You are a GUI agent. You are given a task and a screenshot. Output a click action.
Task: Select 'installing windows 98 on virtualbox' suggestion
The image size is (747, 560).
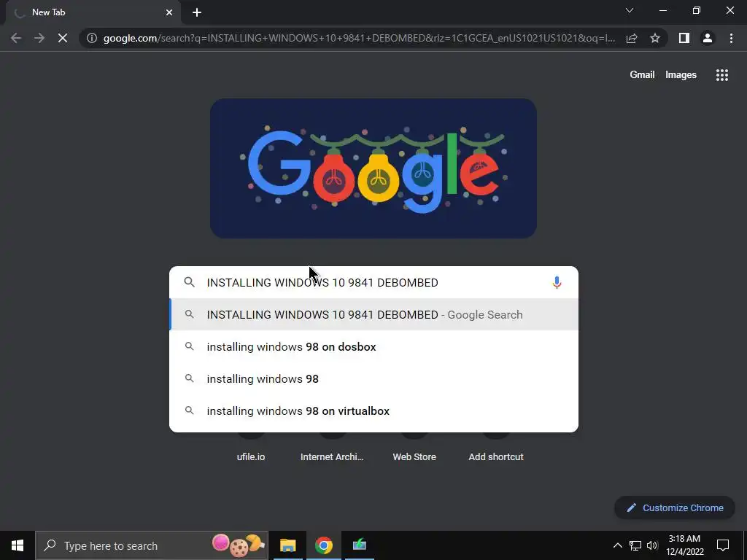coord(374,411)
